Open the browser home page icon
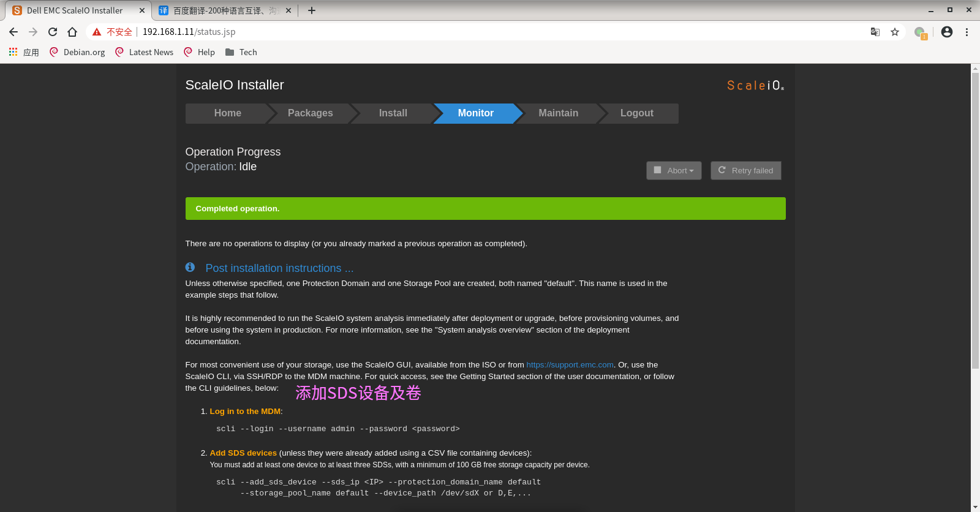The height and width of the screenshot is (512, 980). 72,32
